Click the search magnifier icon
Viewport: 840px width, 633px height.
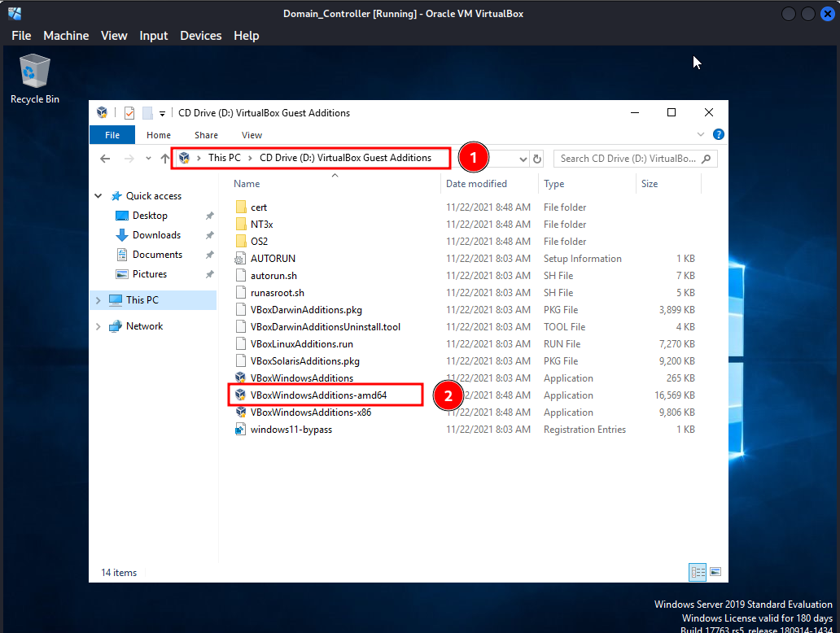tap(706, 159)
